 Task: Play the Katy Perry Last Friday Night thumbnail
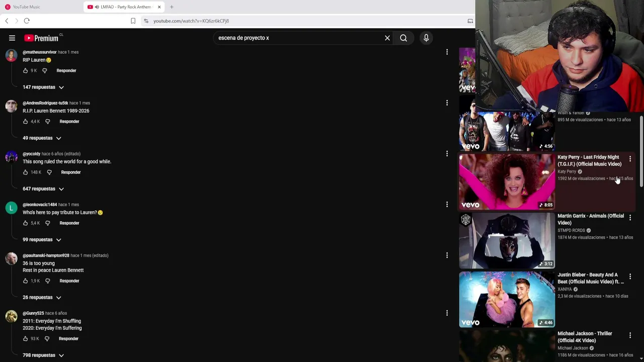pyautogui.click(x=507, y=182)
